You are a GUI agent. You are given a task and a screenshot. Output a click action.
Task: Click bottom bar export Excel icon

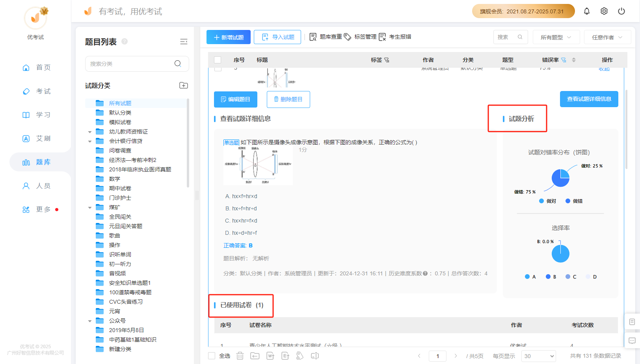(285, 356)
